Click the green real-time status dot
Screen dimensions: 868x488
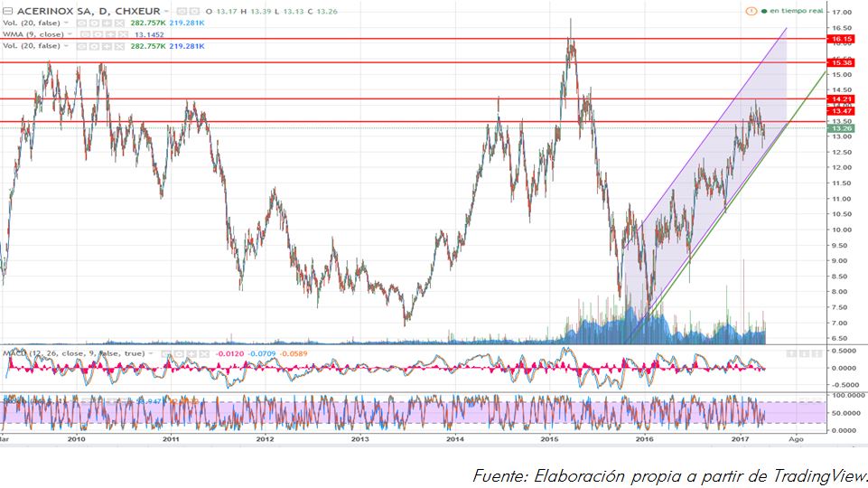point(764,11)
